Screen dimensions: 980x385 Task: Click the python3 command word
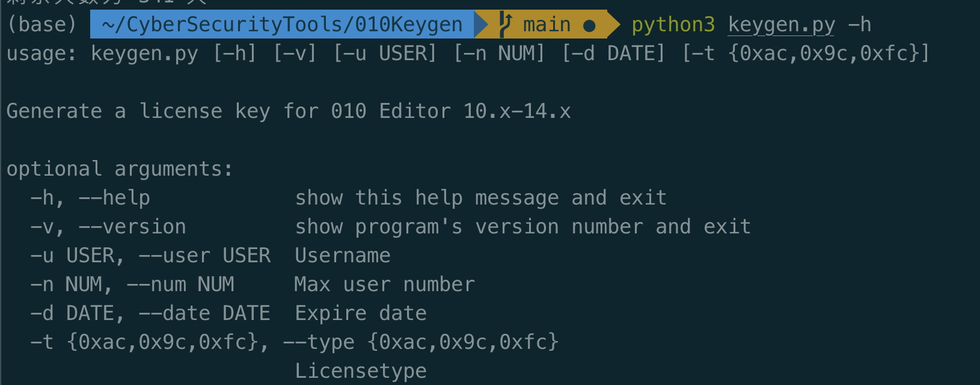pyautogui.click(x=673, y=25)
